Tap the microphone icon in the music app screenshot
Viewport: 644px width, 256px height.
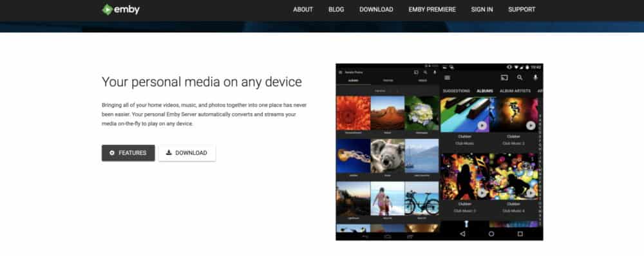click(535, 78)
